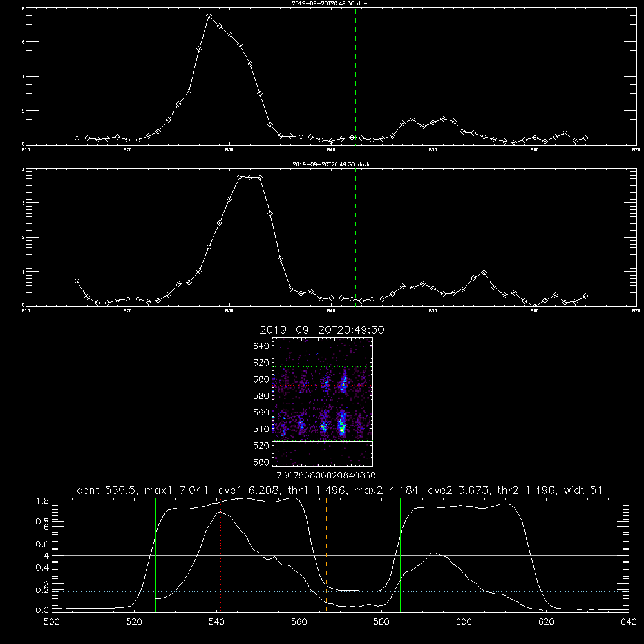Click y-axis label '0.0' in bottom plot

(x=42, y=611)
